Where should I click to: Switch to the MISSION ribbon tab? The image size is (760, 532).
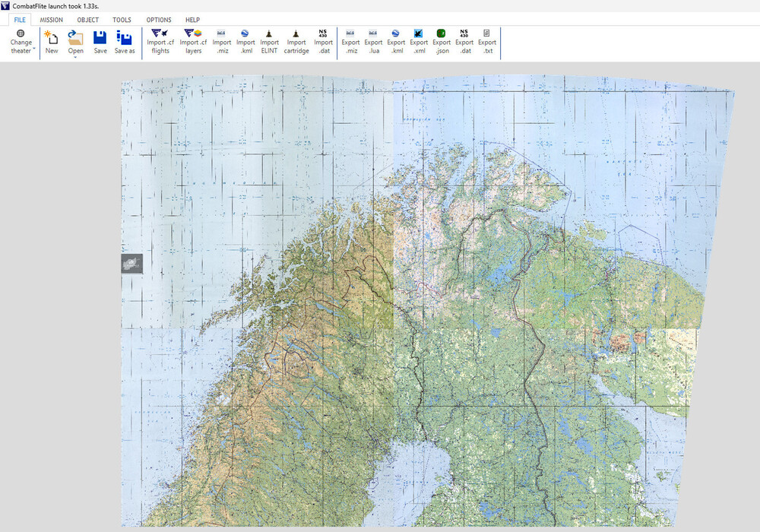[x=52, y=20]
